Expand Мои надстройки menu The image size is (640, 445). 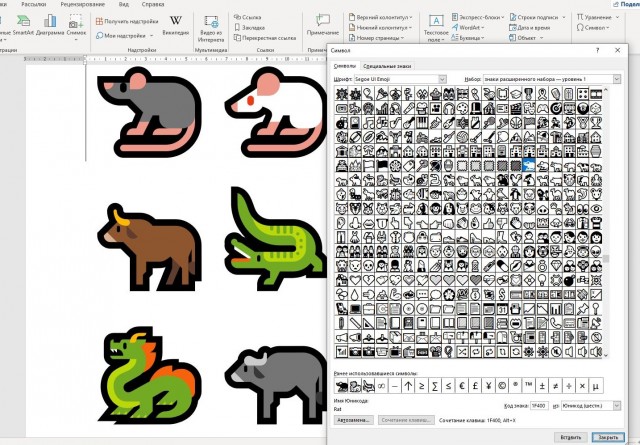(x=124, y=36)
